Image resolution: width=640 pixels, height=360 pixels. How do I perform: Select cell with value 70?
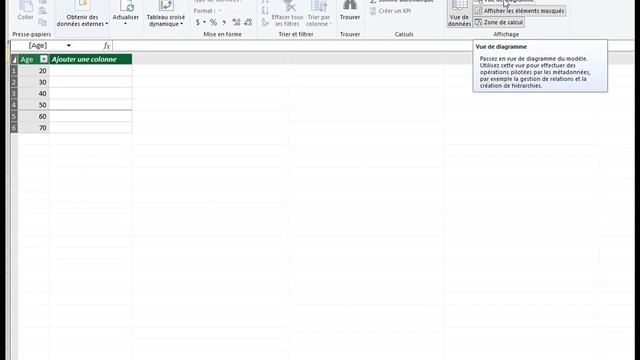[x=33, y=128]
